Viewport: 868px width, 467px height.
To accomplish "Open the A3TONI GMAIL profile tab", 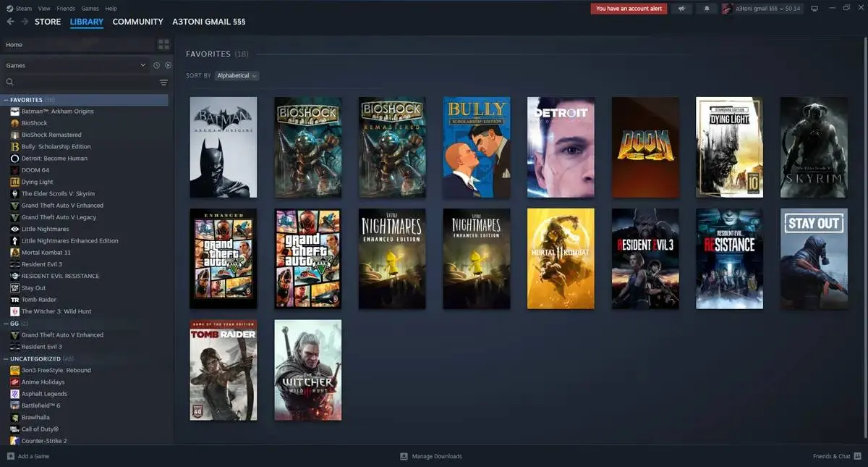I will point(209,22).
